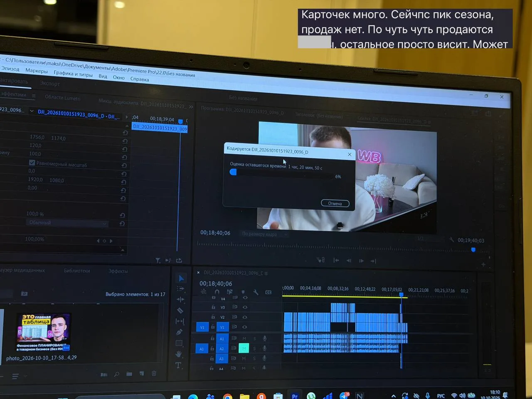Open the Обычный blend mode dropdown

(x=67, y=223)
